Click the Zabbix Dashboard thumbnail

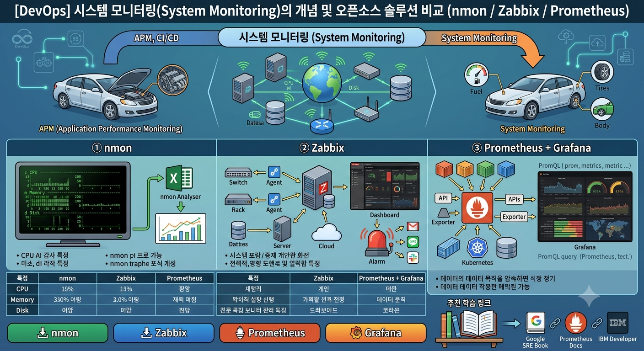coord(385,186)
